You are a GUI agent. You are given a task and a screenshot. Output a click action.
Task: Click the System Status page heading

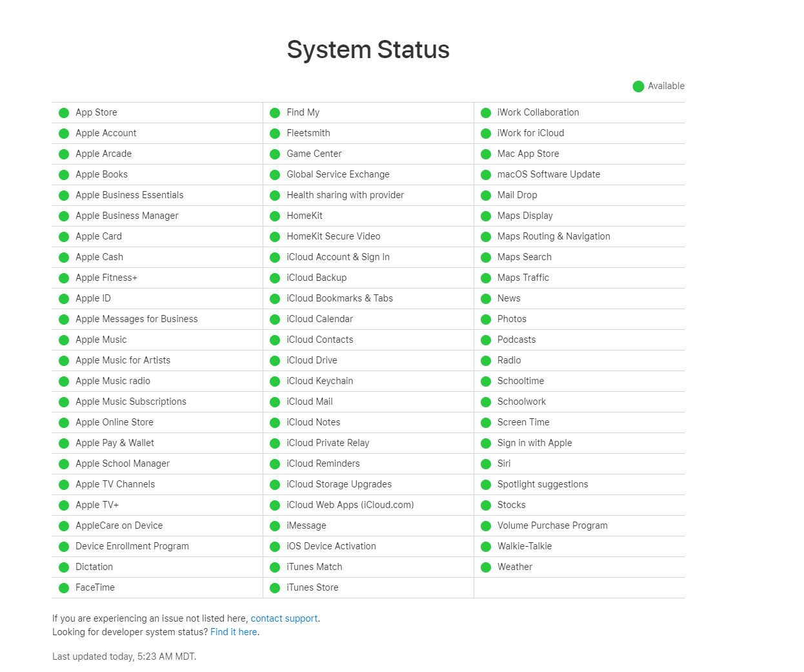[368, 50]
